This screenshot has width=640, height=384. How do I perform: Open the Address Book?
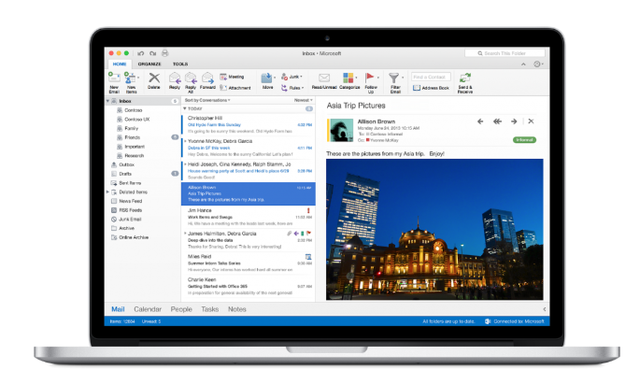pos(431,88)
